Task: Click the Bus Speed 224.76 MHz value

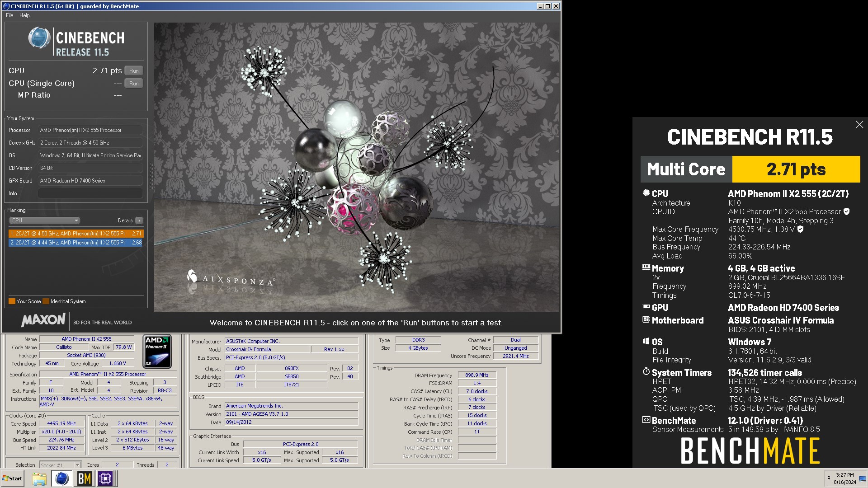Action: click(61, 440)
